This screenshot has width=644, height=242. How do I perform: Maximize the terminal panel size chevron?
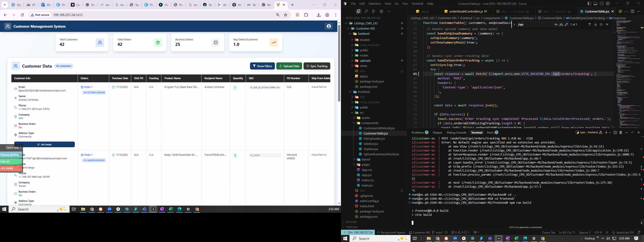[632, 133]
